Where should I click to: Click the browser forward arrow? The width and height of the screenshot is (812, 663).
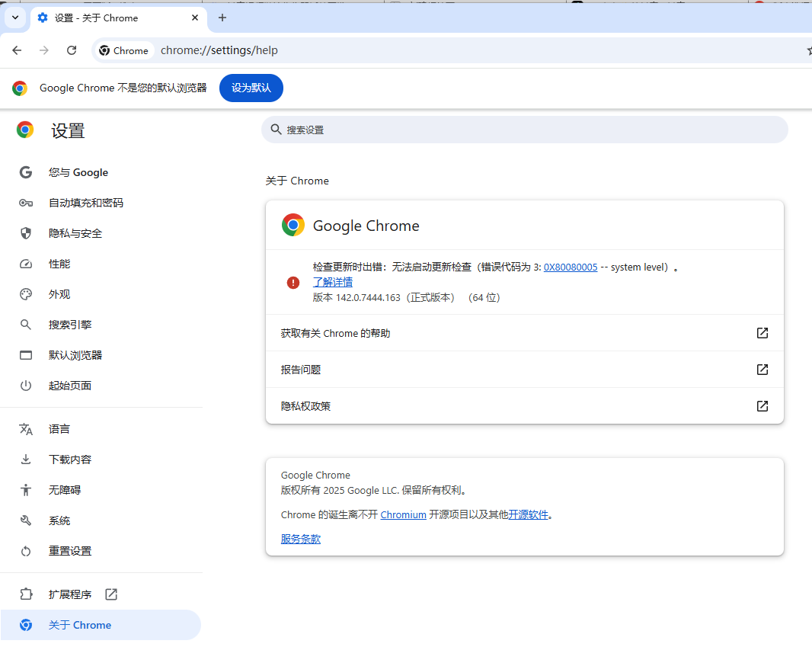(44, 50)
